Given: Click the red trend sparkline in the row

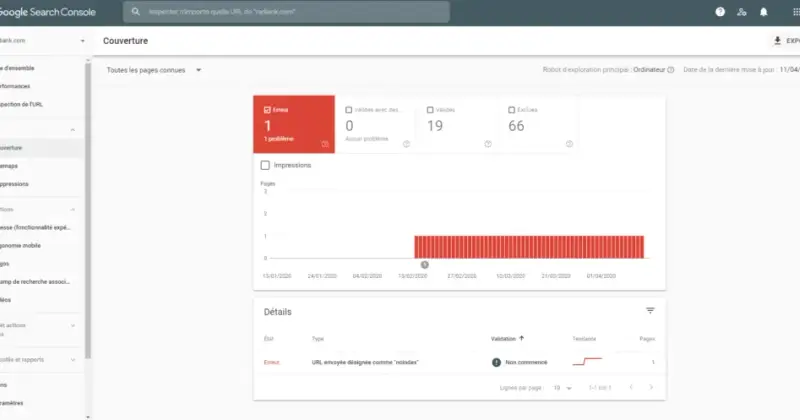Looking at the screenshot, I should tap(587, 361).
